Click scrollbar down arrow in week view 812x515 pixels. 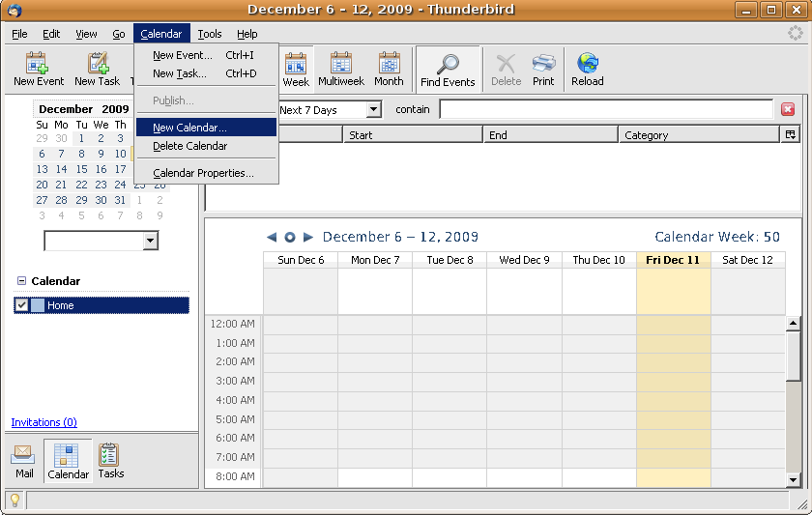[793, 480]
